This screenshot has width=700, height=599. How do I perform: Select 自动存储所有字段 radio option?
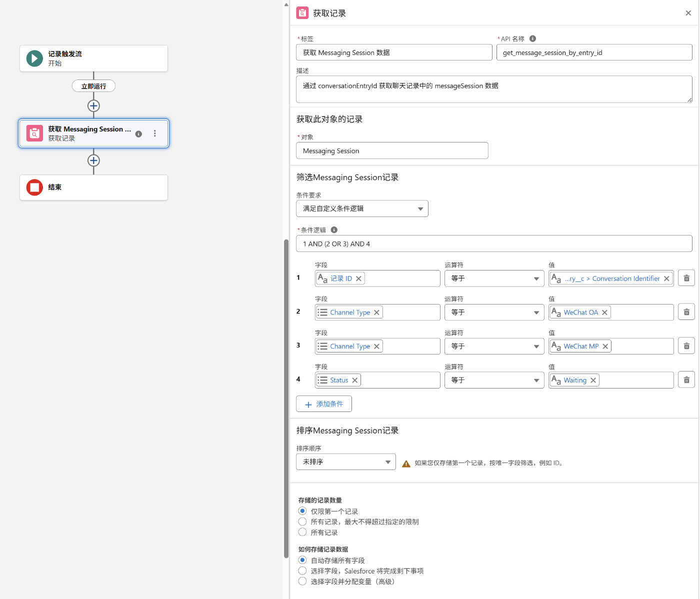point(302,560)
